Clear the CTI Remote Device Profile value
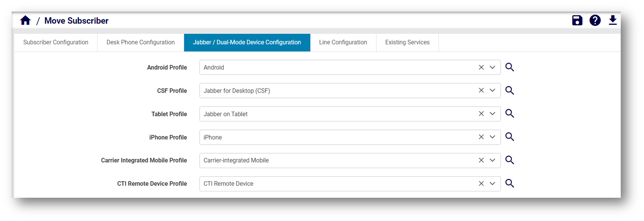This screenshot has width=644, height=221. [481, 183]
